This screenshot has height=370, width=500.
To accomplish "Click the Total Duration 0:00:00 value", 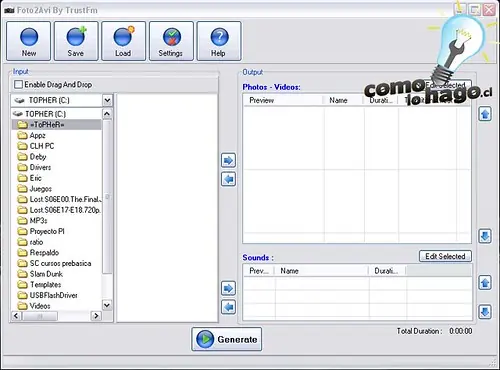I will 461,331.
